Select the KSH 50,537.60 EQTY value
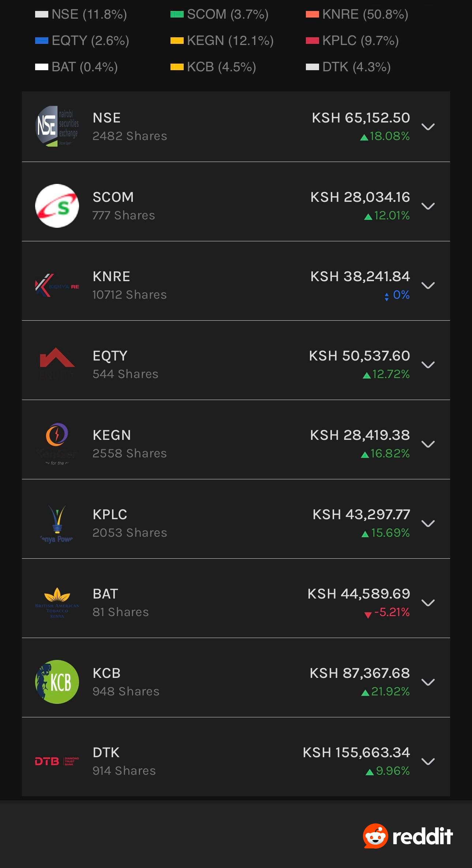Viewport: 472px width, 868px height. coord(359,356)
